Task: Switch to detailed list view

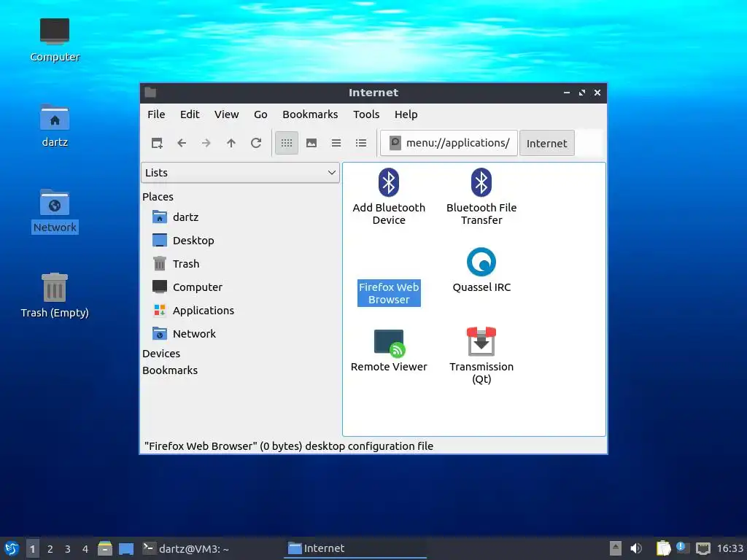Action: 361,143
